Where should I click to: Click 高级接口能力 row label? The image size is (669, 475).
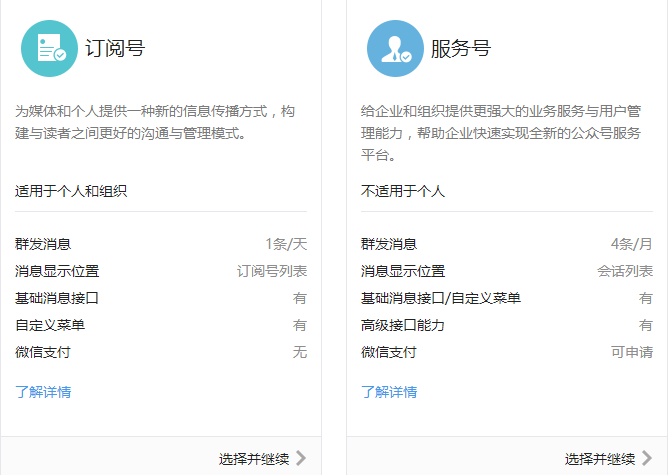click(x=403, y=325)
